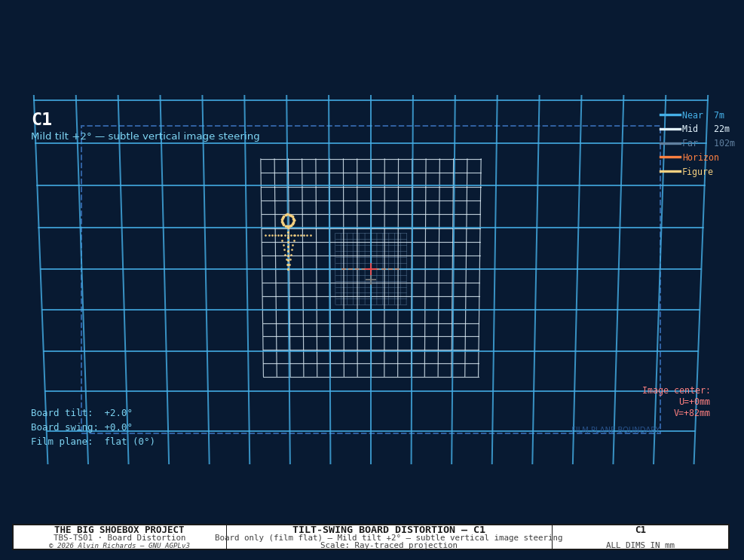Click the FILM PLANE BOUNDARY label
The height and width of the screenshot is (560, 744).
tap(615, 430)
